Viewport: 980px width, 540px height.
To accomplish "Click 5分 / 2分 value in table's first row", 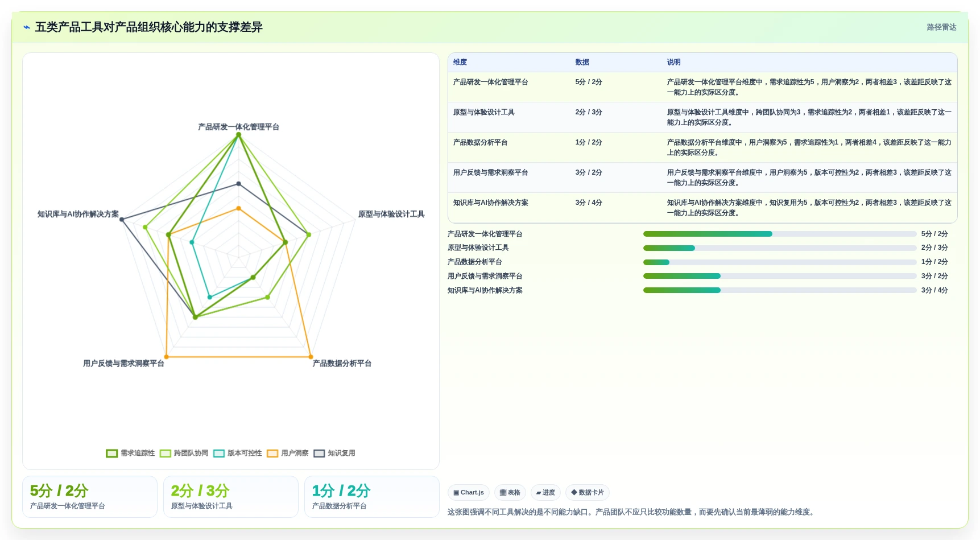I will 589,83.
